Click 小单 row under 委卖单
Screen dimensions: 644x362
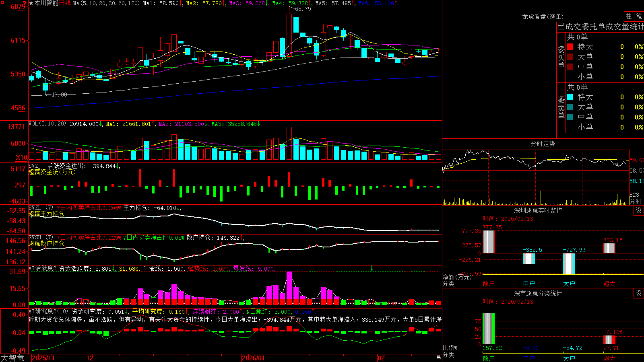(x=605, y=127)
